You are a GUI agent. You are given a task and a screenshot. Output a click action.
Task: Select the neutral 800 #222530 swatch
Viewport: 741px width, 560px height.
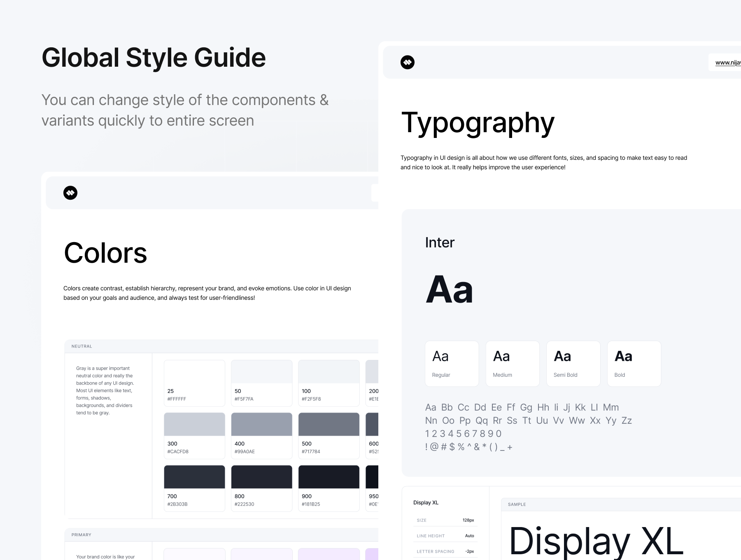(261, 488)
